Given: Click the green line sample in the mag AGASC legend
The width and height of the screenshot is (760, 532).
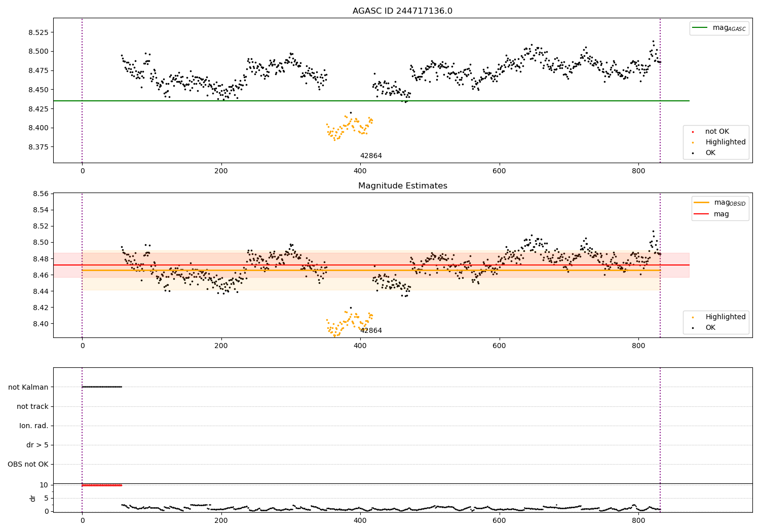Looking at the screenshot, I should 701,28.
